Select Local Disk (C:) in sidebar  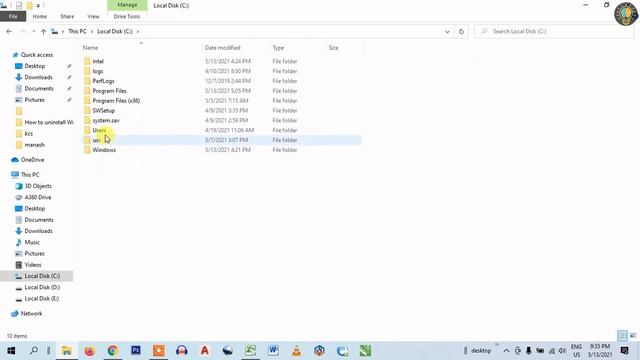coord(42,276)
